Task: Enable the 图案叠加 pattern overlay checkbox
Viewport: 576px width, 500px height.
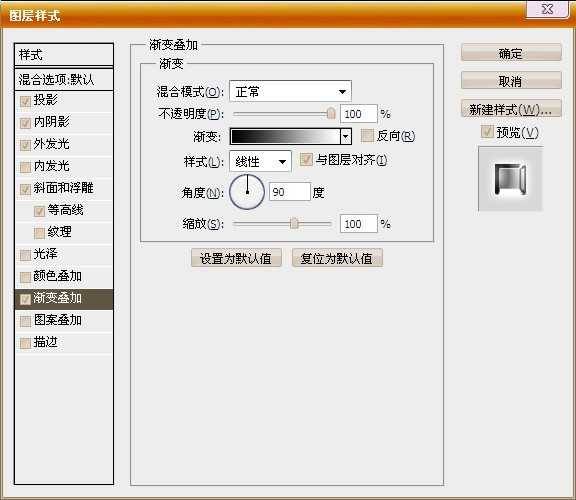Action: [25, 321]
